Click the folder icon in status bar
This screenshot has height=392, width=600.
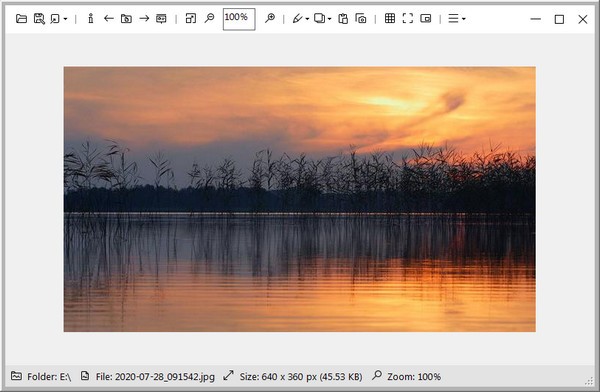point(16,376)
